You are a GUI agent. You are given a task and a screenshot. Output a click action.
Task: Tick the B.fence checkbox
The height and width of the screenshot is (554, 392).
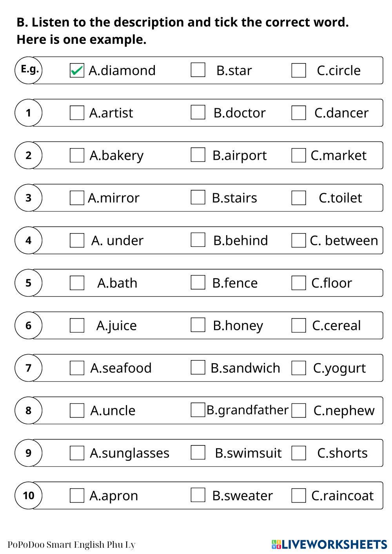pyautogui.click(x=198, y=282)
